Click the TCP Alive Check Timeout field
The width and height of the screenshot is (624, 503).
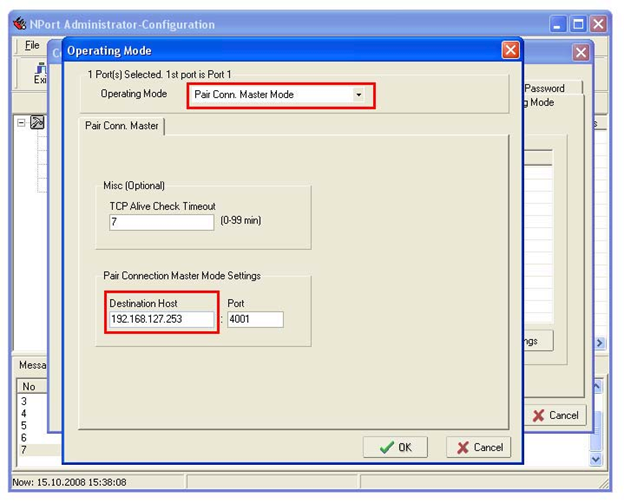tap(161, 222)
